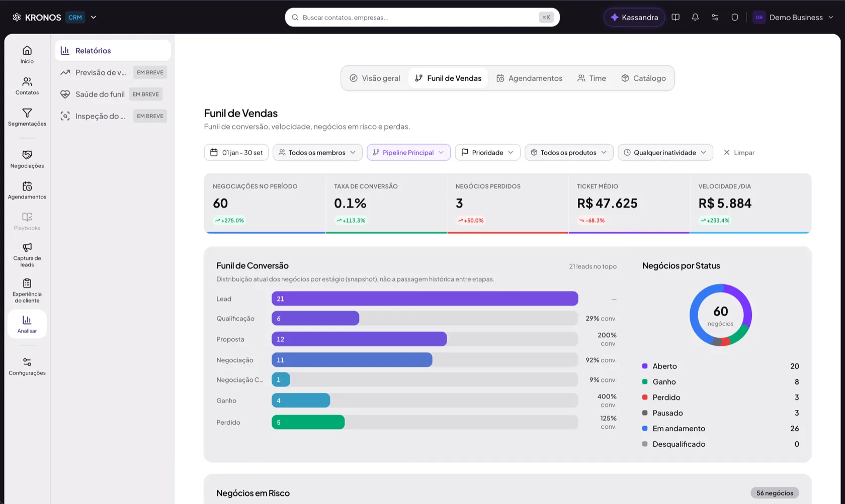Open Negociações handshake icon
The image size is (845, 504).
click(x=27, y=155)
